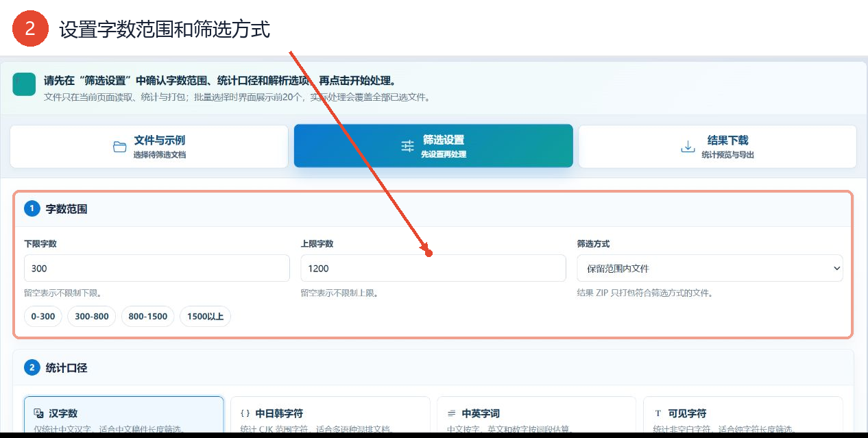The width and height of the screenshot is (868, 438).
Task: Click the hint text 留空表示不限制下限。
Action: pyautogui.click(x=63, y=293)
